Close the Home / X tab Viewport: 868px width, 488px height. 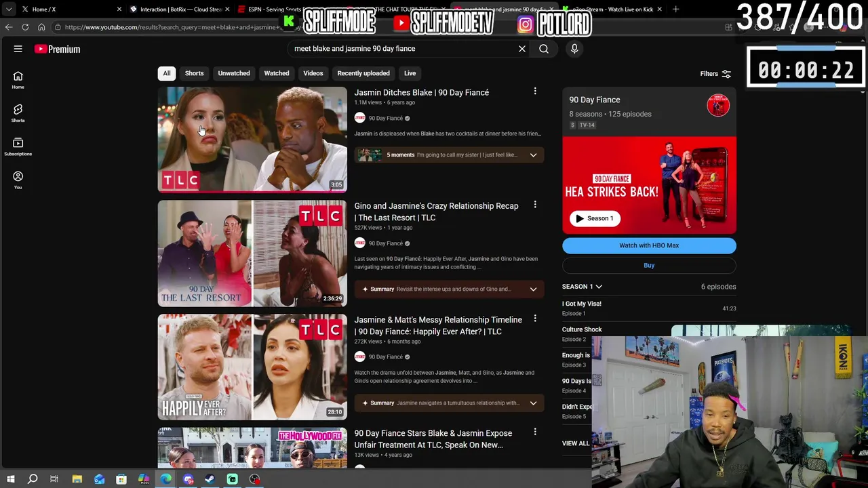pos(119,9)
